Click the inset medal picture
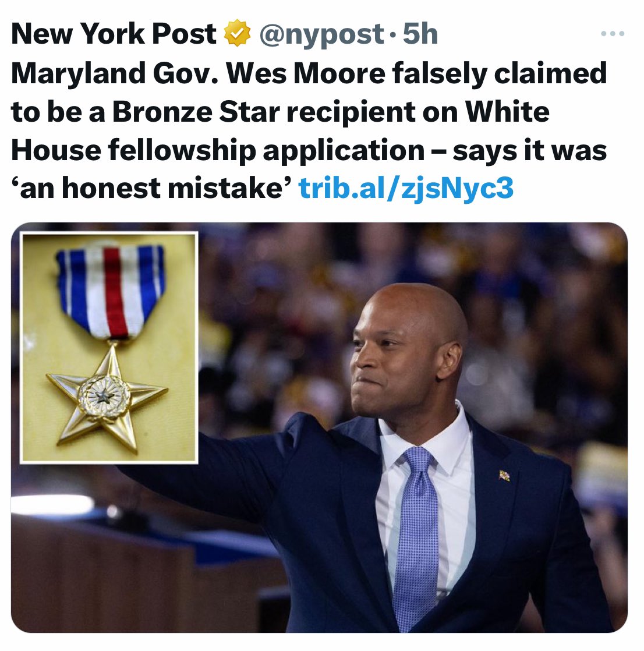Image resolution: width=644 pixels, height=651 pixels. pos(109,348)
